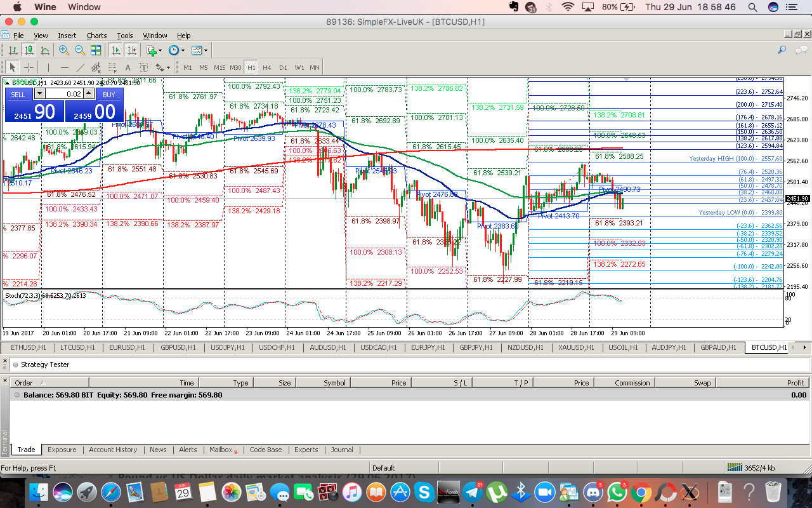This screenshot has width=812, height=508.
Task: Switch timeframe to H4
Action: coord(267,67)
